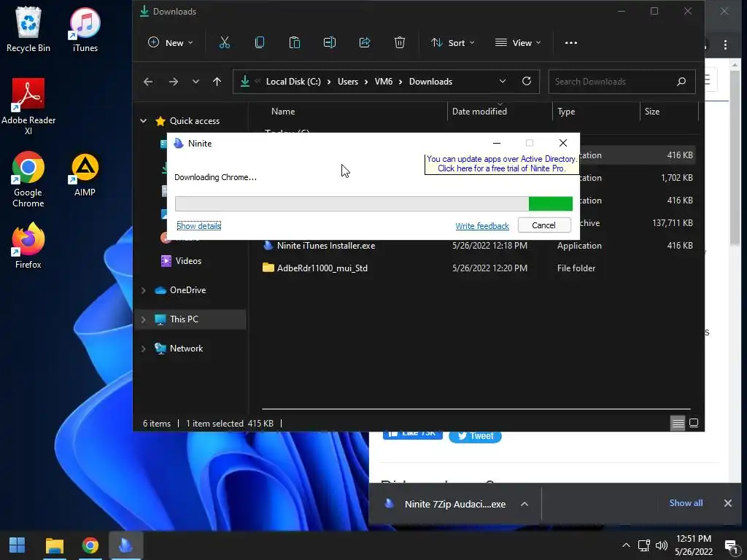The image size is (747, 560).
Task: Sort by Date modified column header
Action: (479, 112)
